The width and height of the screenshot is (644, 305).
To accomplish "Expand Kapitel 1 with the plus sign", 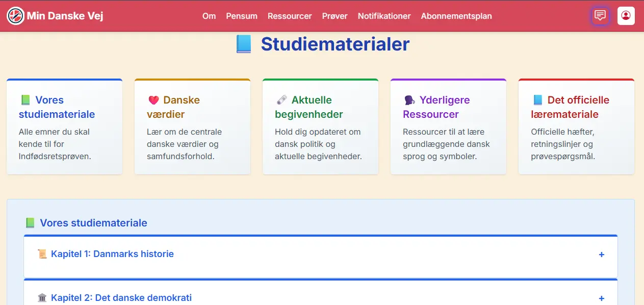I will point(601,255).
